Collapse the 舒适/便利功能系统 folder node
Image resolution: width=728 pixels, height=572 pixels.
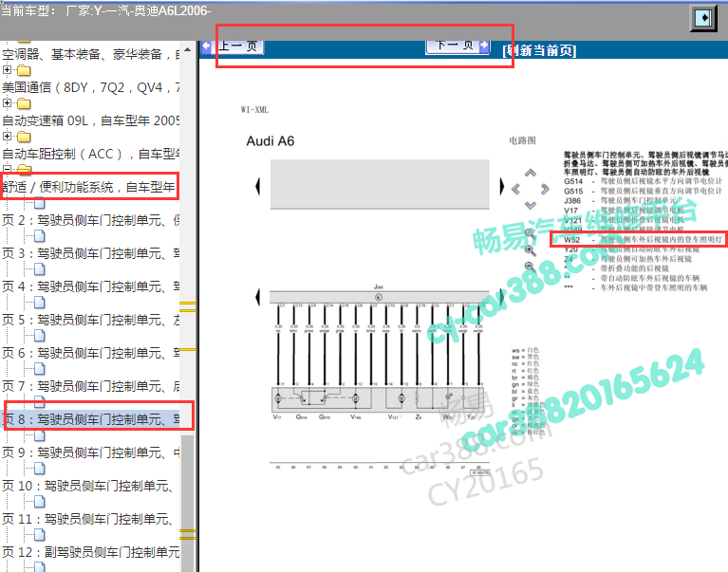click(x=7, y=170)
